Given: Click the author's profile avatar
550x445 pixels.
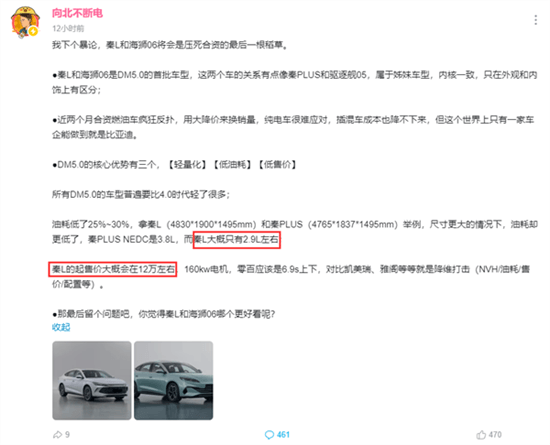Looking at the screenshot, I should (25, 22).
